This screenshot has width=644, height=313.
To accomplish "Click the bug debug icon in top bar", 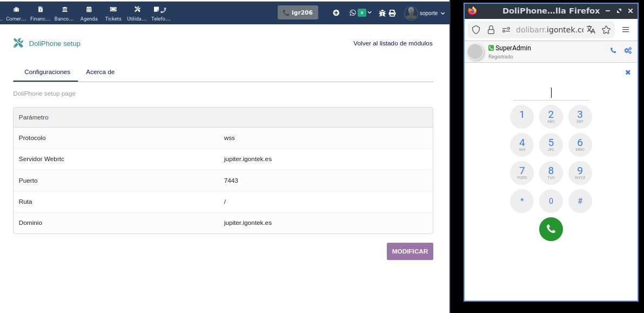I will [382, 13].
